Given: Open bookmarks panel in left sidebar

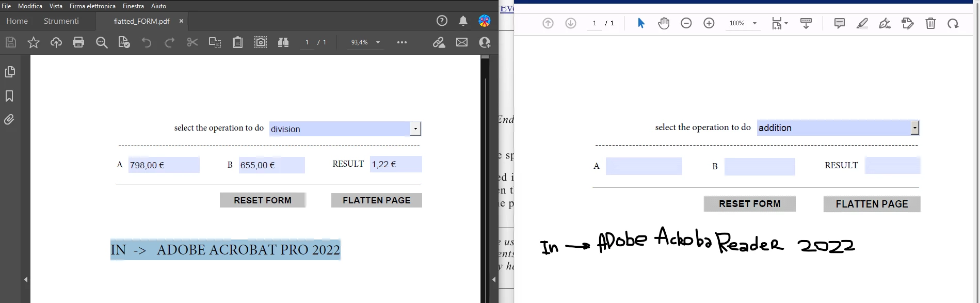Looking at the screenshot, I should 9,96.
